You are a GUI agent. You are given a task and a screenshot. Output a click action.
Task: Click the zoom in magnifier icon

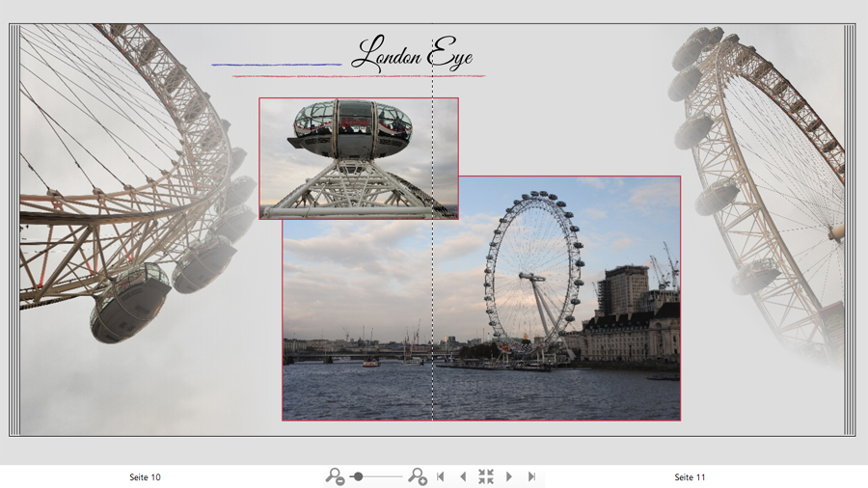point(418,476)
